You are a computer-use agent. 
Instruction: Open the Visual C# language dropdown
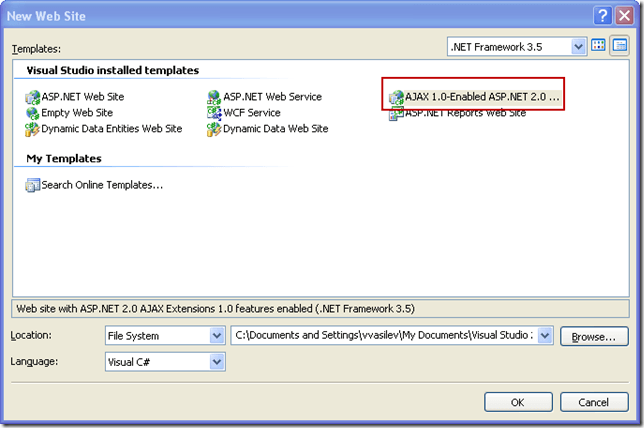[x=217, y=362]
